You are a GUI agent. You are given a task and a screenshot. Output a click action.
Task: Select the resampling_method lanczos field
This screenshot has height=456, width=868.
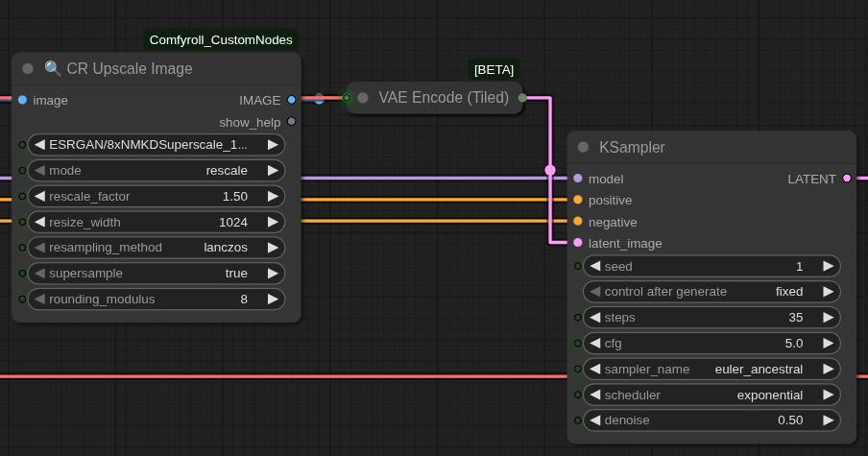click(x=157, y=248)
